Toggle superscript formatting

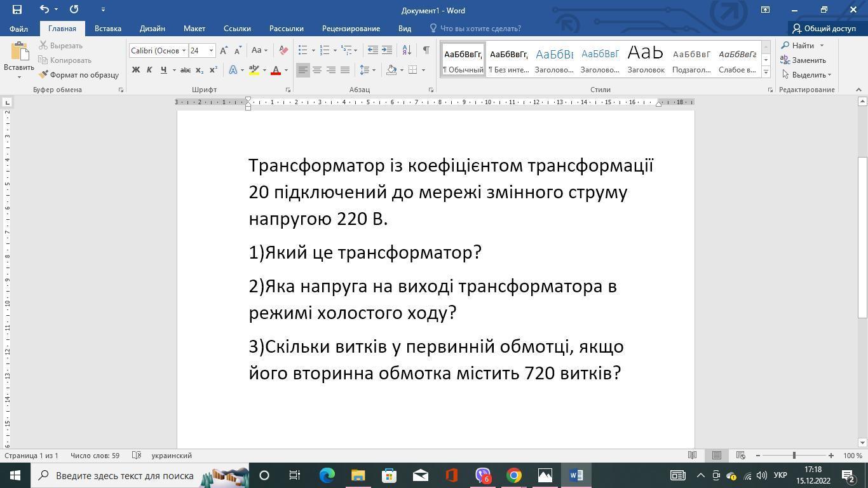(x=213, y=70)
